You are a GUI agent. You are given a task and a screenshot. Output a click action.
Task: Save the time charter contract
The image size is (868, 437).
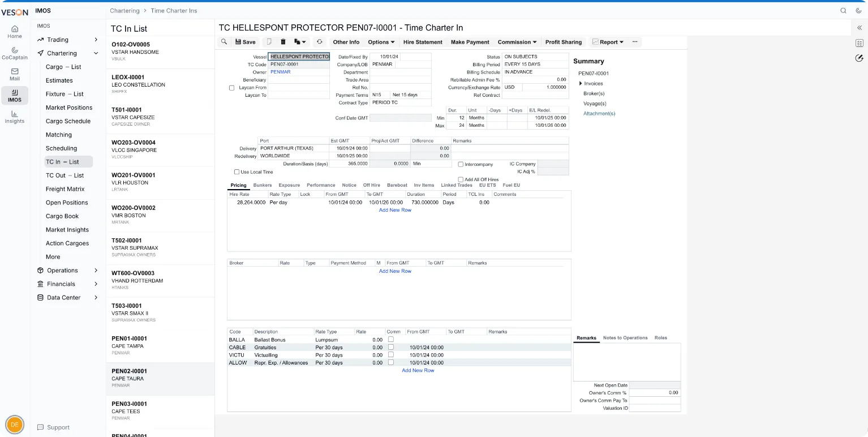(245, 42)
